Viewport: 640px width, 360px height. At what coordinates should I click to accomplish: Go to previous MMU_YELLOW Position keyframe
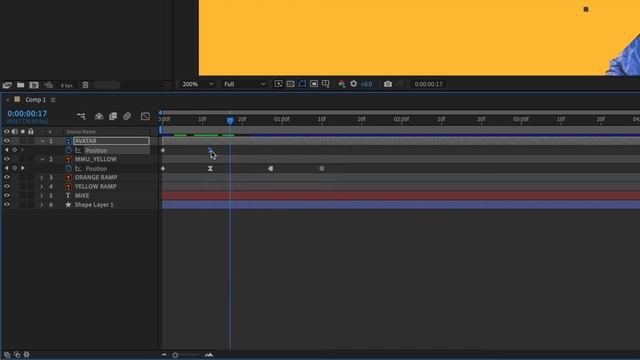tap(7, 168)
